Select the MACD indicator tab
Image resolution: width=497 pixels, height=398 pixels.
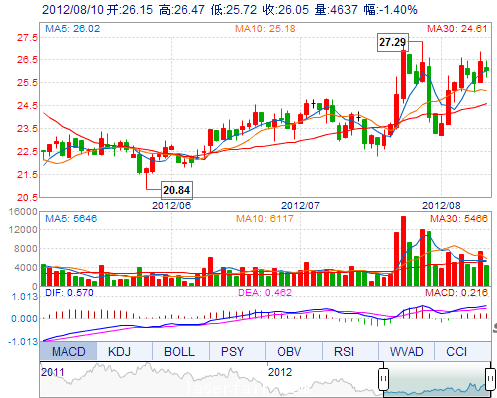68,351
